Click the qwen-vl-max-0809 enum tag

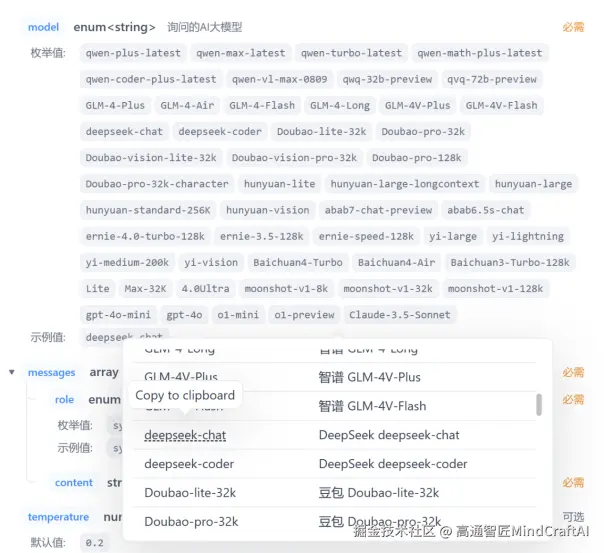[x=279, y=79]
